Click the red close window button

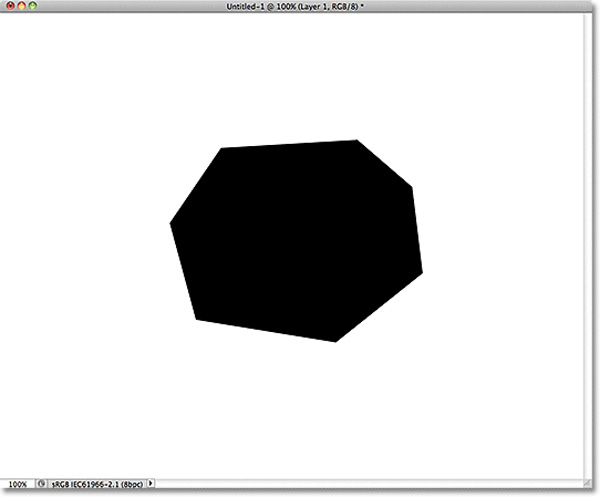9,6
